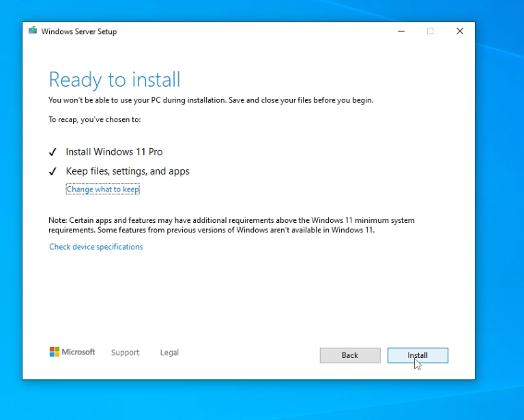Open the Legal link
Screen dimensions: 524x420
(x=169, y=352)
